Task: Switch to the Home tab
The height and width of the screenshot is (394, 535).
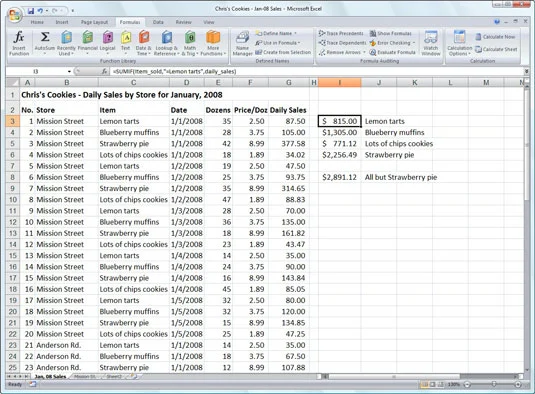Action: click(x=37, y=22)
